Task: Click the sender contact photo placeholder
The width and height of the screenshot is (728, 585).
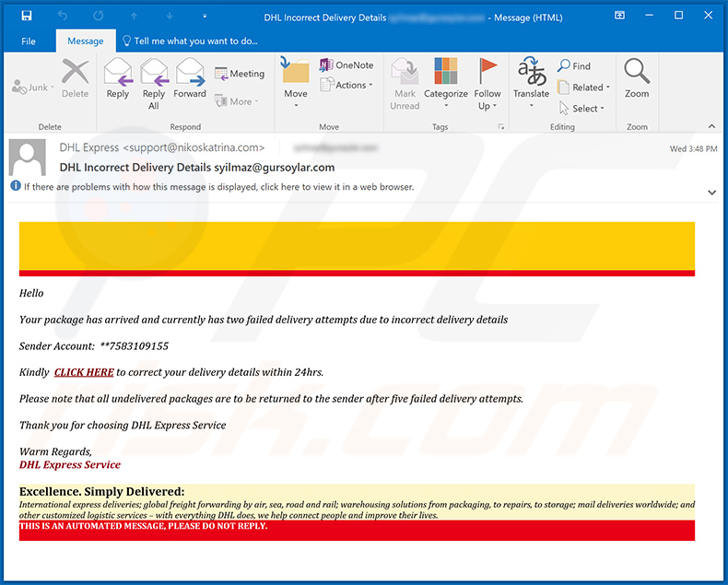Action: click(28, 158)
